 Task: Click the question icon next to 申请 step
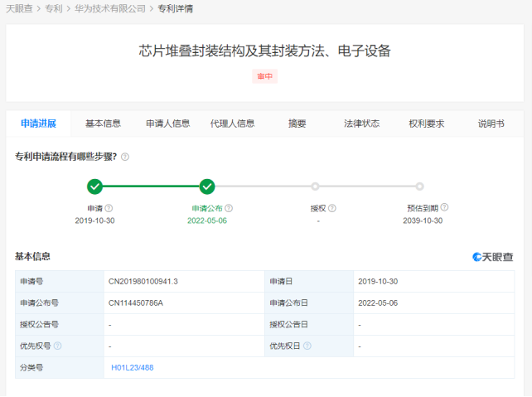109,208
